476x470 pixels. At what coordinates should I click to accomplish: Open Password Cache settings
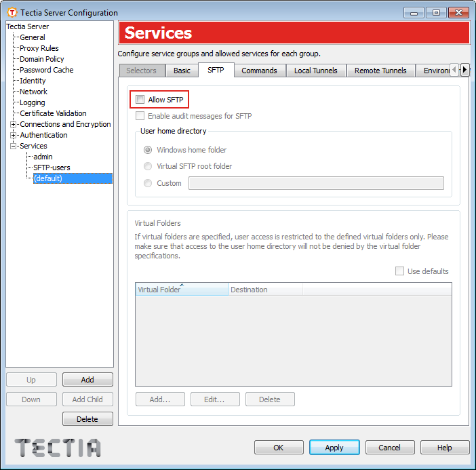(47, 70)
